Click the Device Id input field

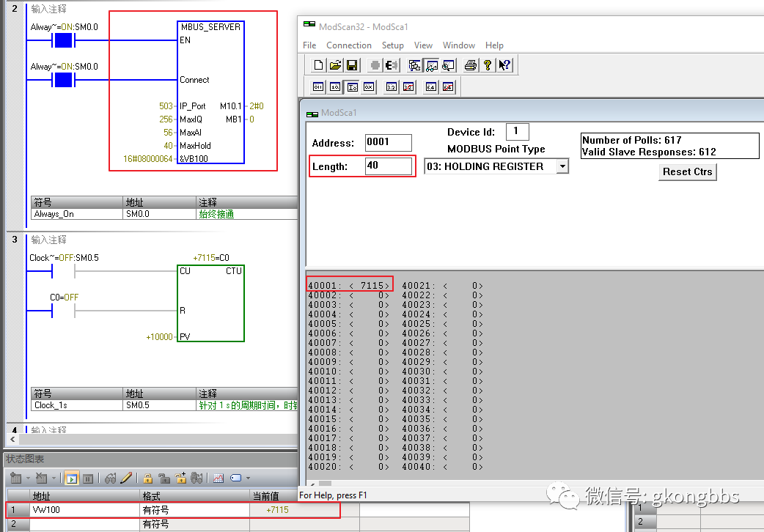[x=518, y=132]
